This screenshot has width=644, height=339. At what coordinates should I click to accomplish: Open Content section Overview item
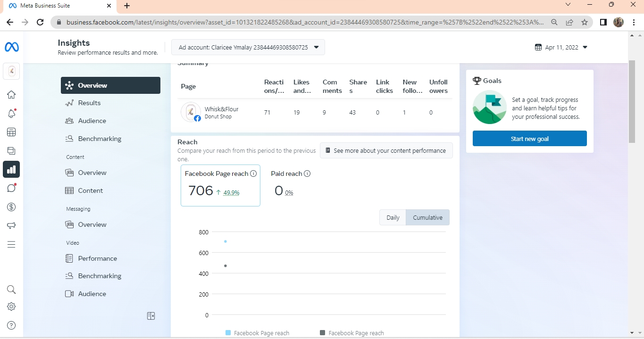[110, 173]
